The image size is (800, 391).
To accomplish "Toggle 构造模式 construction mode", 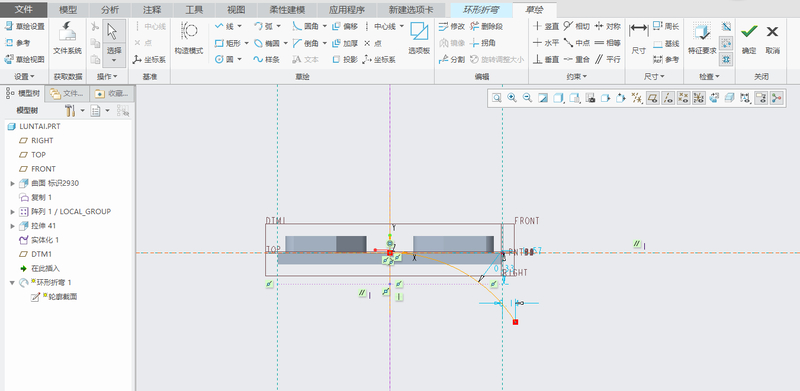I will click(x=189, y=39).
